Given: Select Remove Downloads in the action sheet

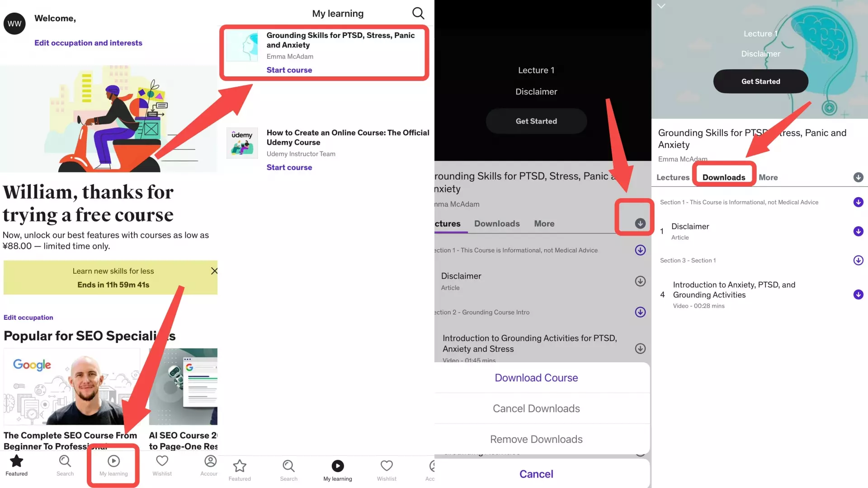Looking at the screenshot, I should (536, 439).
